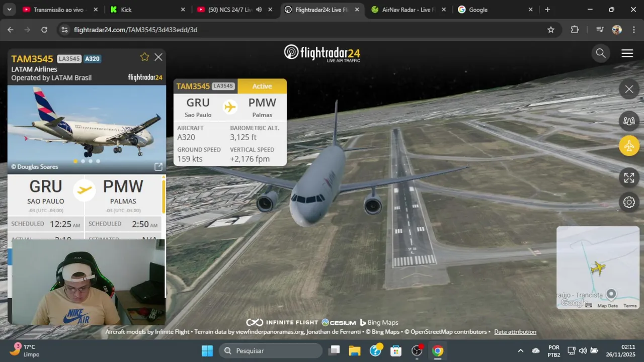Viewport: 644px width, 362px height.
Task: Switch POR PTB2 keyboard language
Action: pos(554,350)
